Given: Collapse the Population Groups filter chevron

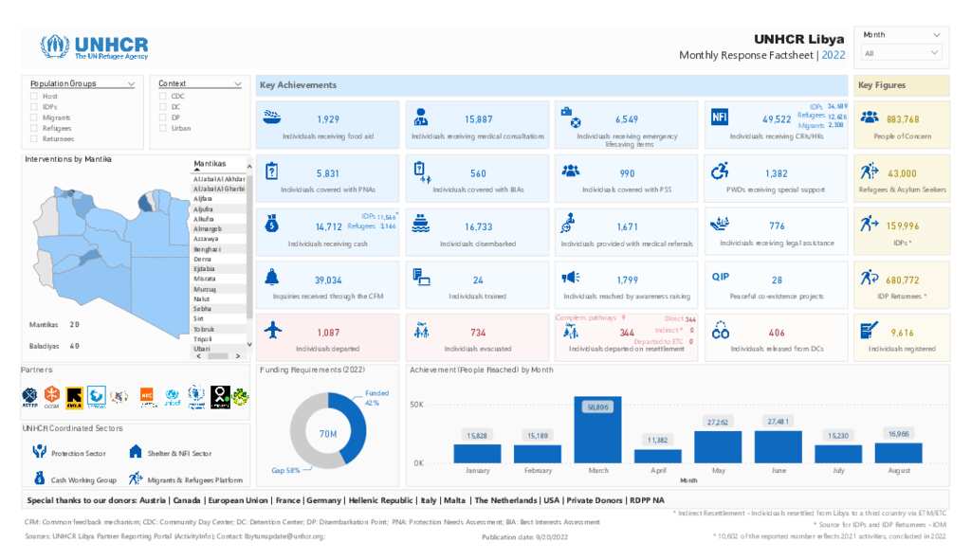Looking at the screenshot, I should (x=130, y=84).
